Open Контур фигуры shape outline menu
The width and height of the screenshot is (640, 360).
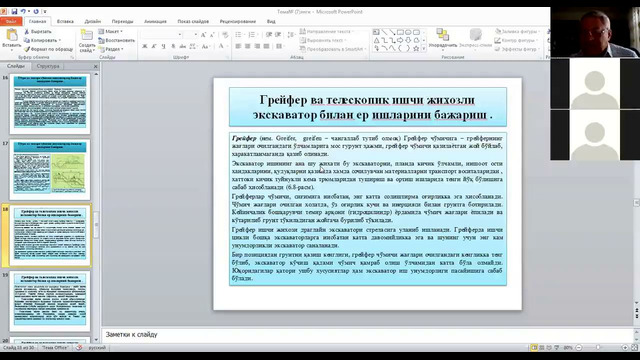pos(515,40)
